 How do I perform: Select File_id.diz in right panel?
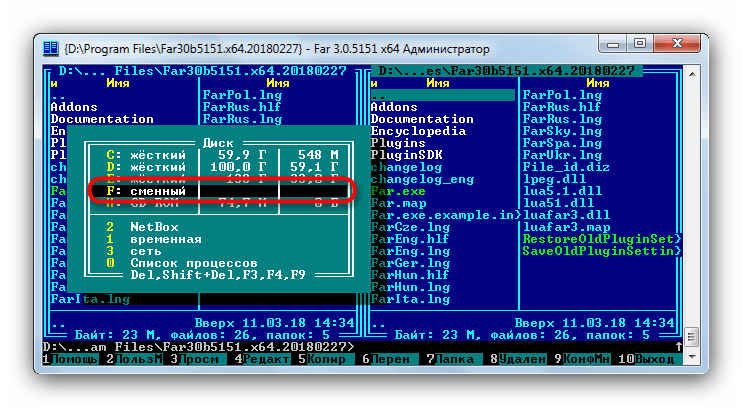coord(566,167)
